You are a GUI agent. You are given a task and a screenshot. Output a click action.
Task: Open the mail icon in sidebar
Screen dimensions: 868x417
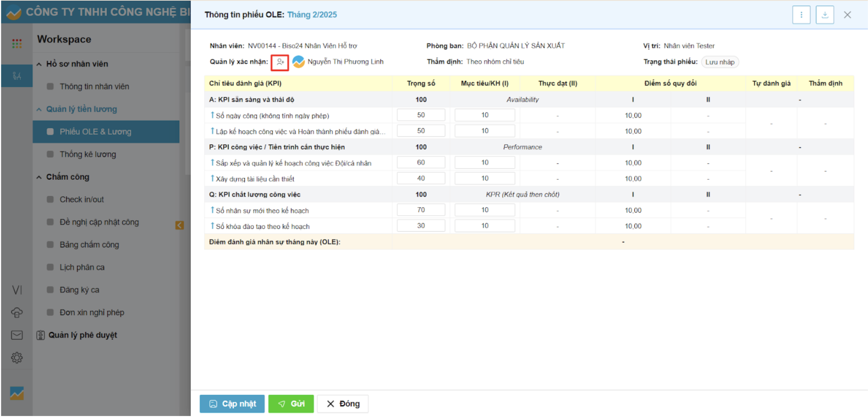(x=16, y=335)
